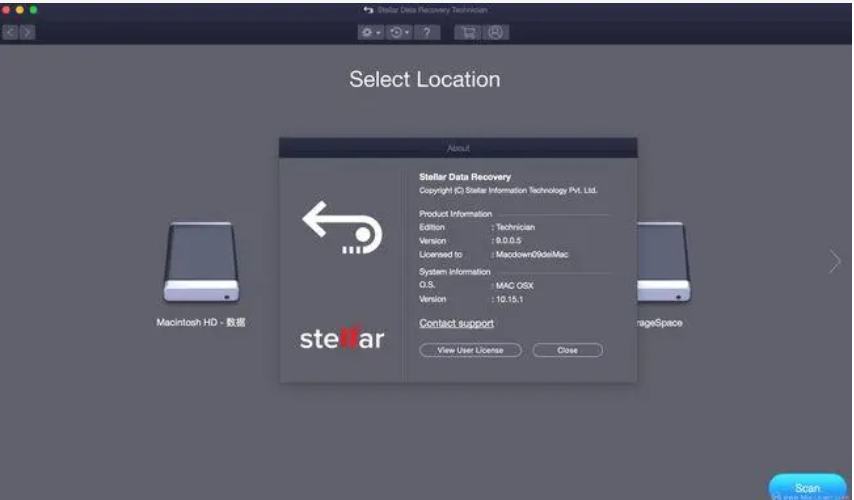Open View User License
The width and height of the screenshot is (854, 500).
point(470,350)
